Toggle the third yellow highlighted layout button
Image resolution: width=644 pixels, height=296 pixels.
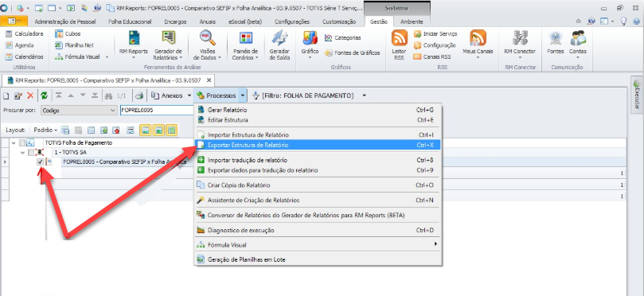172,130
